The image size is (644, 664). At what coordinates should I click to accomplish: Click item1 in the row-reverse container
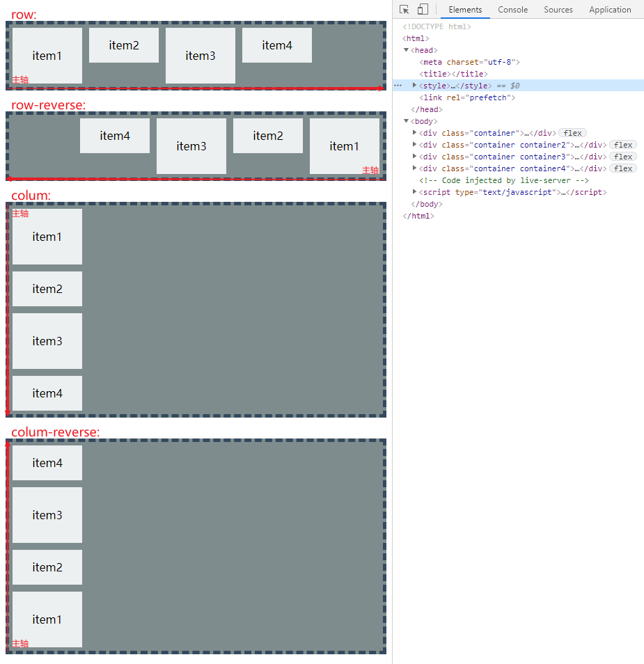click(345, 146)
